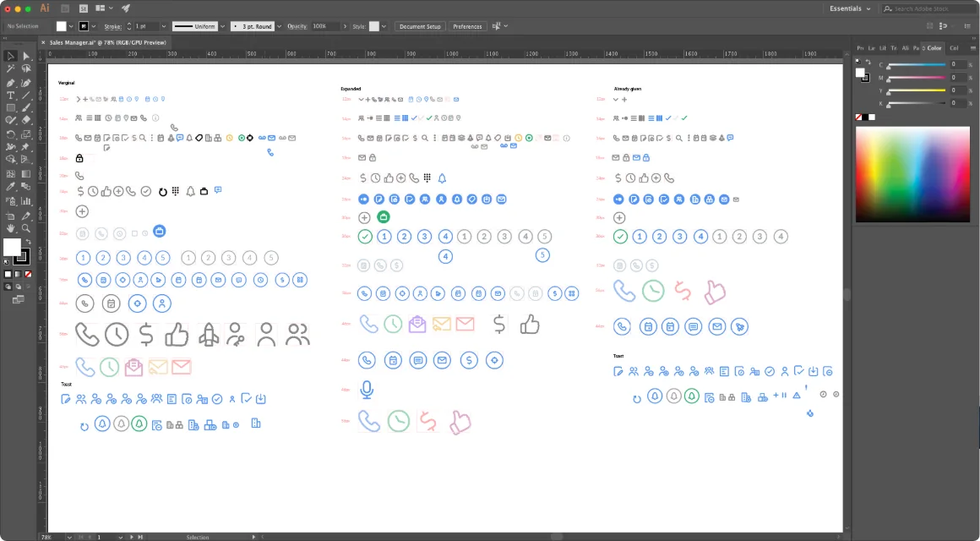The height and width of the screenshot is (541, 980).
Task: Click Preferences button
Action: 467,26
